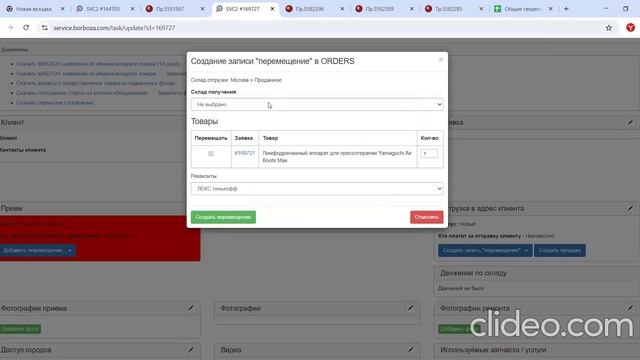
Task: Click the Движения по складу heading
Action: [473, 273]
